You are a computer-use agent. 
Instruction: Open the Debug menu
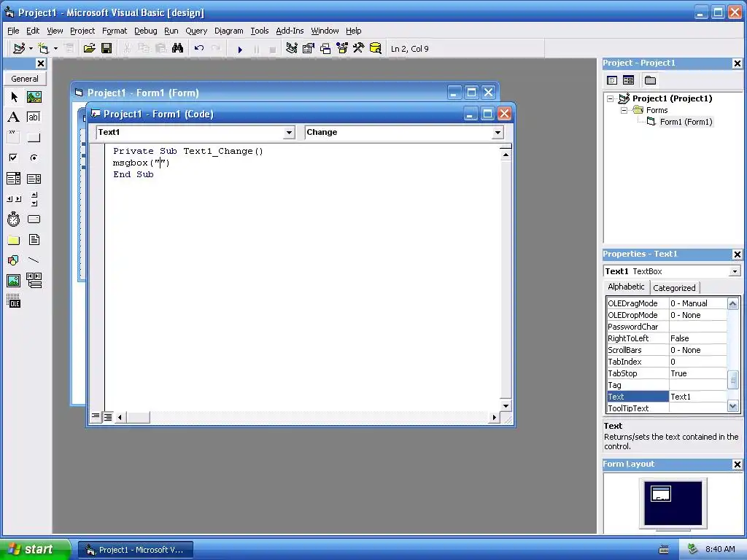[x=145, y=31]
